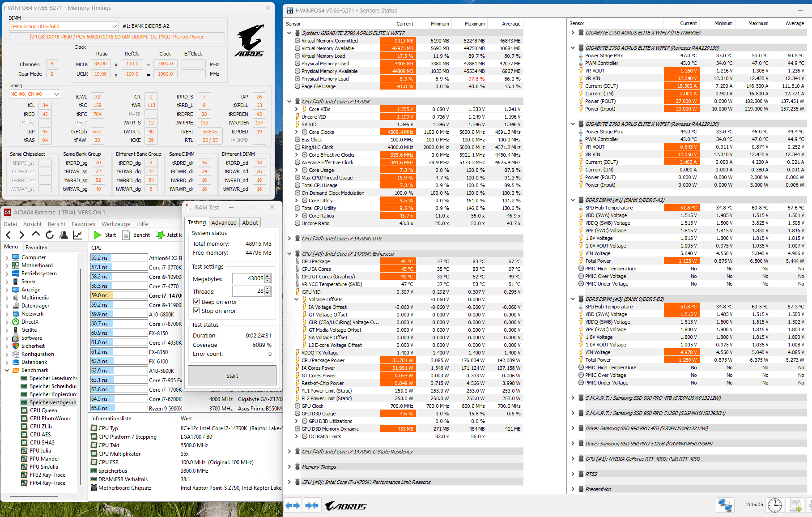Viewport: 812px width, 517px height.
Task: Toggle CPU Typ checkbox in Informationsliste
Action: coord(94,428)
